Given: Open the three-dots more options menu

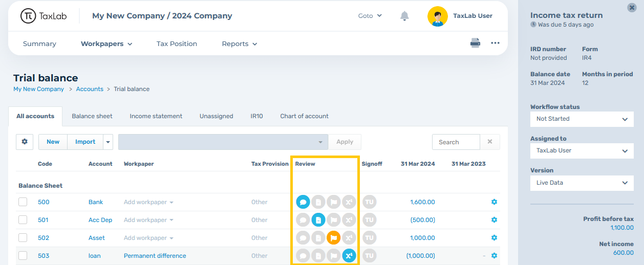Looking at the screenshot, I should (495, 43).
